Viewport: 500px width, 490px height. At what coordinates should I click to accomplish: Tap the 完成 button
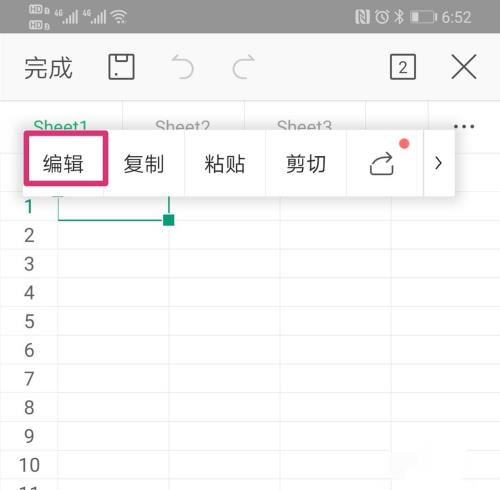[48, 68]
